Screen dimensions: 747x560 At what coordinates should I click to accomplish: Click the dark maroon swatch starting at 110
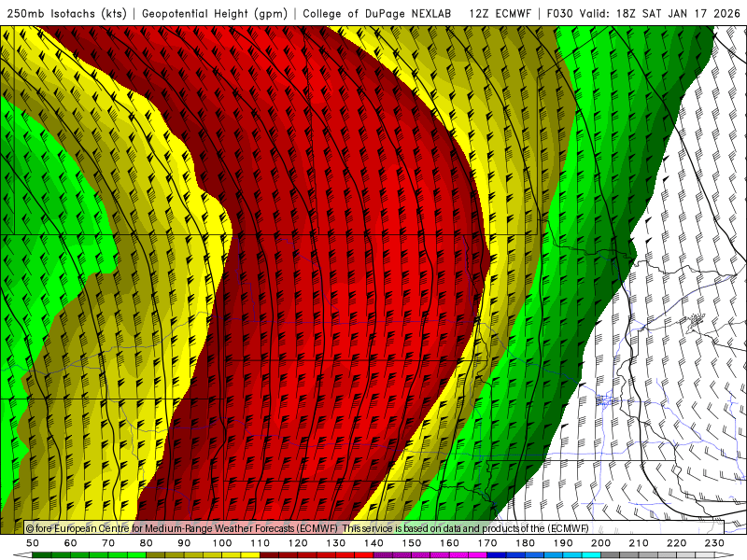[269, 555]
